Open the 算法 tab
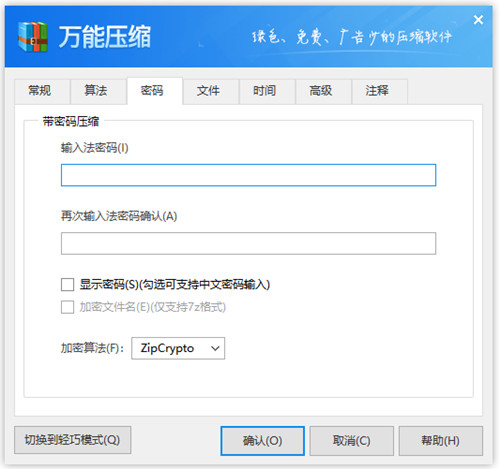The image size is (500, 469). click(98, 91)
